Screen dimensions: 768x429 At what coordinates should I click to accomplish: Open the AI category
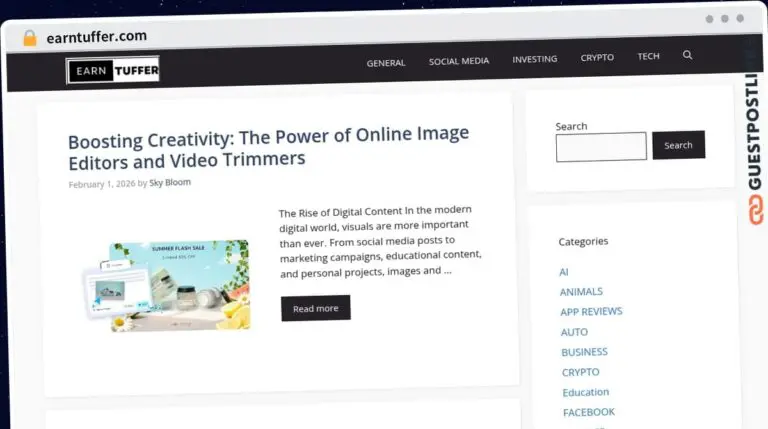[564, 272]
